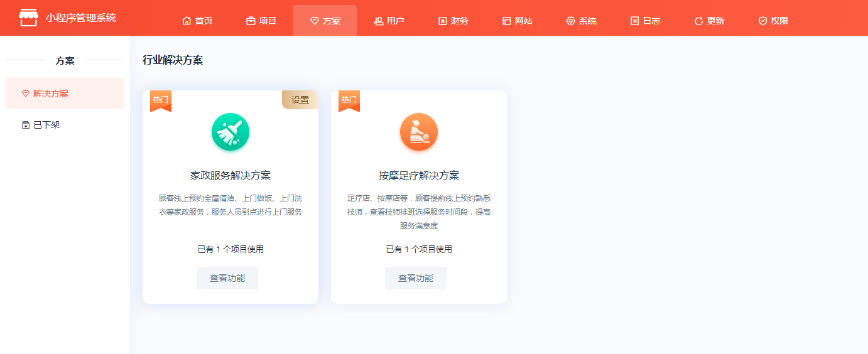
Task: Switch to the 财务 section
Action: [x=453, y=21]
